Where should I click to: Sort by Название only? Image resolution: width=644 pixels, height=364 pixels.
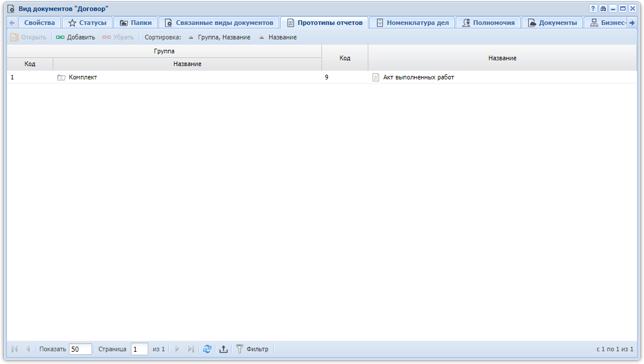click(x=278, y=38)
